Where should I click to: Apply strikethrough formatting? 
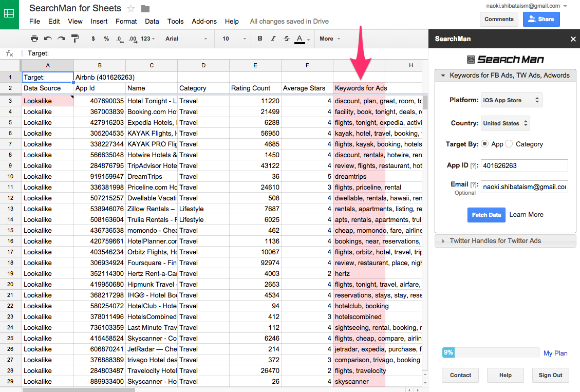[286, 39]
